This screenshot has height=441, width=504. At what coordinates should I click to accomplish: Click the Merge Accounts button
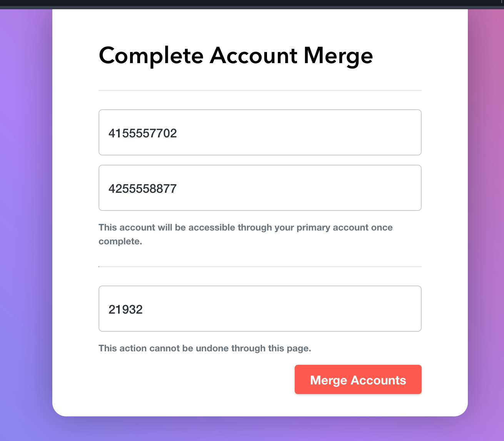[358, 379]
